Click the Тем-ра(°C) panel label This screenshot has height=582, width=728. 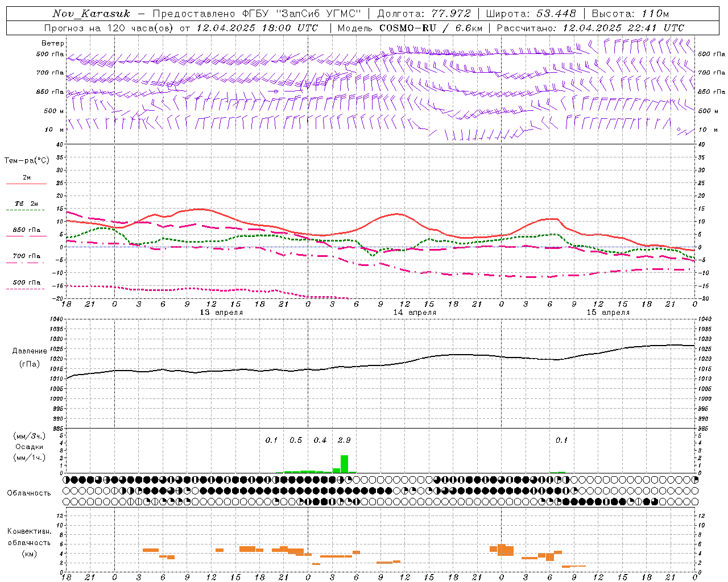(x=27, y=161)
